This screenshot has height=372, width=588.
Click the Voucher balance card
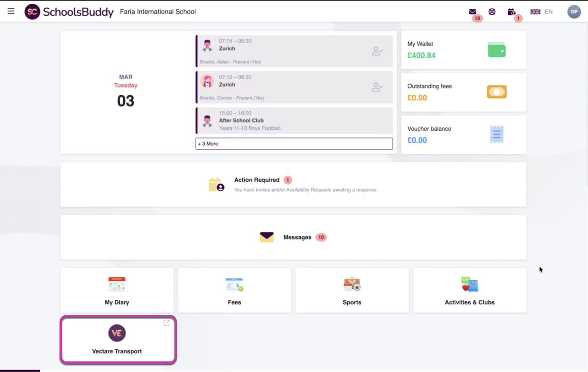(x=463, y=135)
